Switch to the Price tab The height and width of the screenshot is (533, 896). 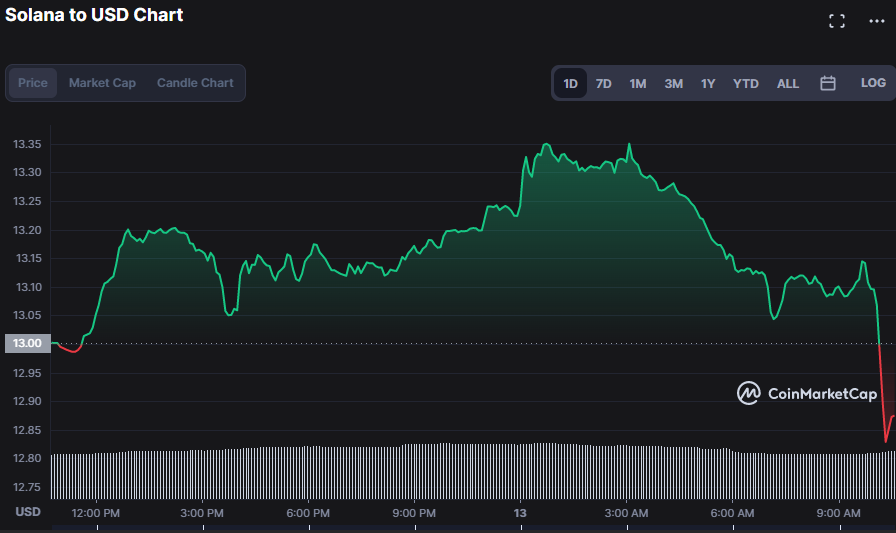[x=33, y=83]
